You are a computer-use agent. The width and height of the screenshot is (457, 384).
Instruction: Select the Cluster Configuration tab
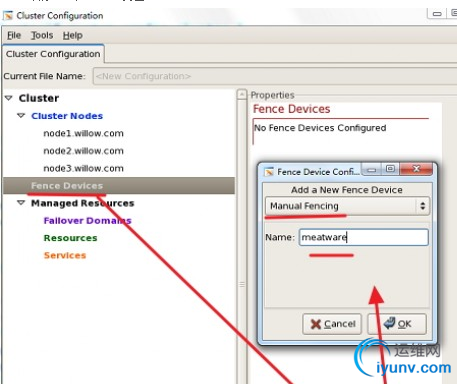[53, 54]
